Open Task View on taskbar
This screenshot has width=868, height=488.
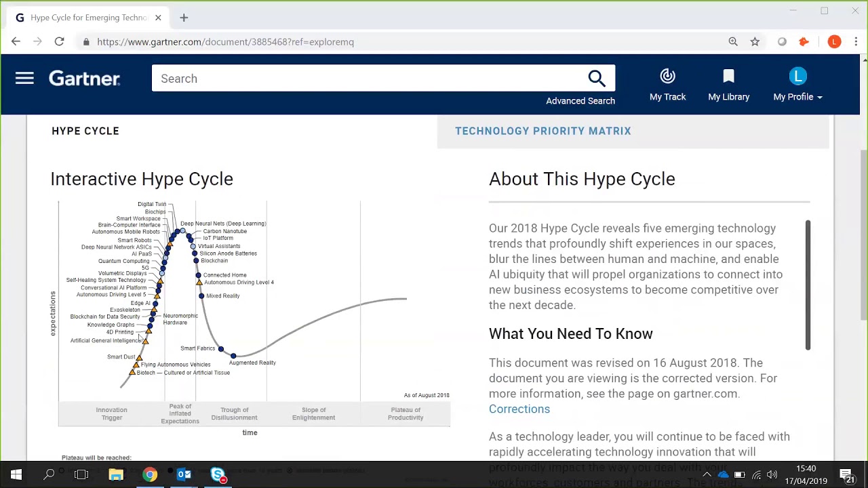81,475
